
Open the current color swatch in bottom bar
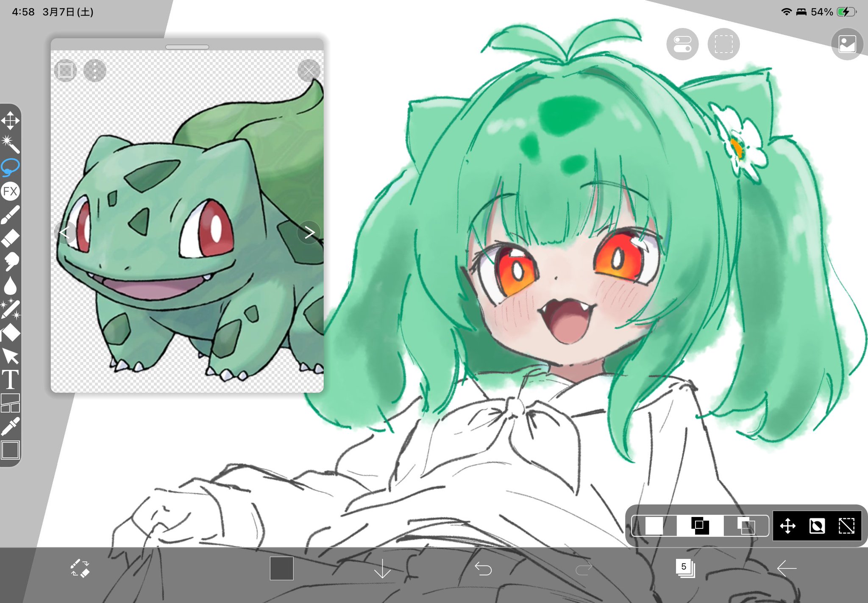coord(281,568)
